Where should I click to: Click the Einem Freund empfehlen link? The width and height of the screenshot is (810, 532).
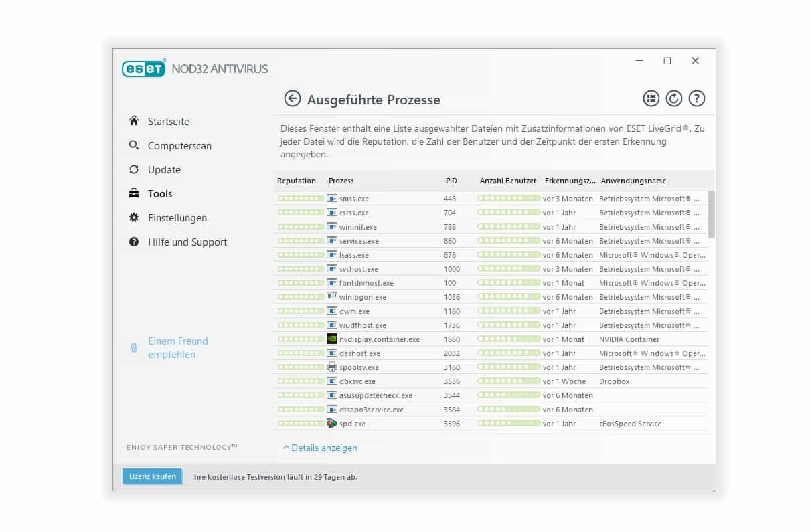tap(178, 347)
